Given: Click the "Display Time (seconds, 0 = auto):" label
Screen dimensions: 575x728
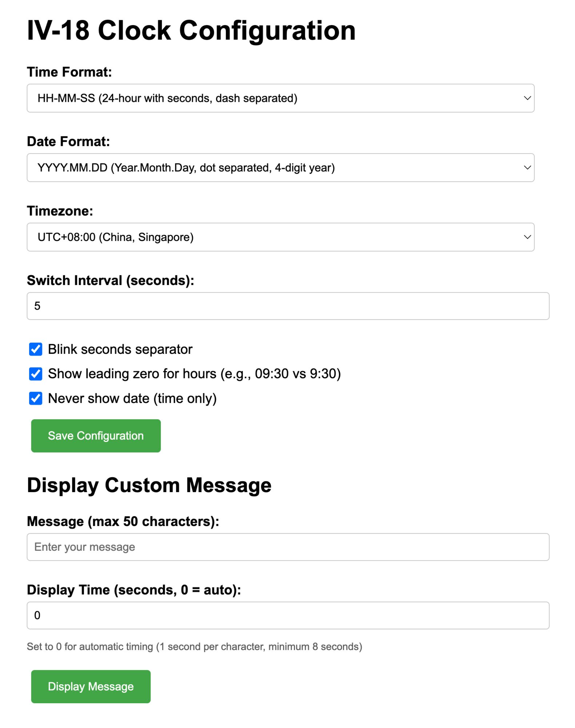Looking at the screenshot, I should tap(134, 590).
